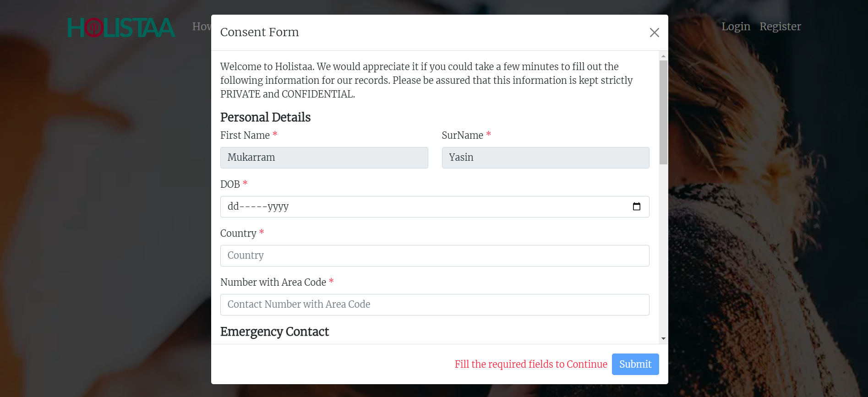Select the day segment of DOB field

pos(233,207)
